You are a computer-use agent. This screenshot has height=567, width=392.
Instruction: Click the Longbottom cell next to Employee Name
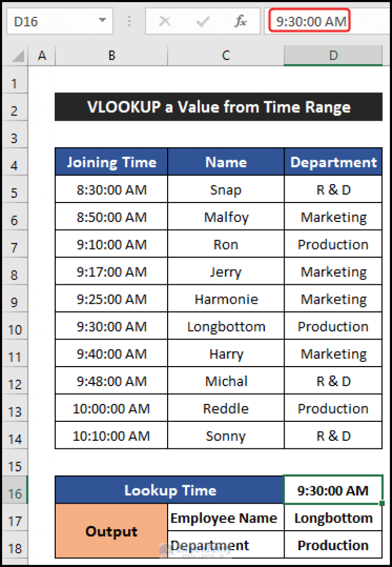(333, 517)
